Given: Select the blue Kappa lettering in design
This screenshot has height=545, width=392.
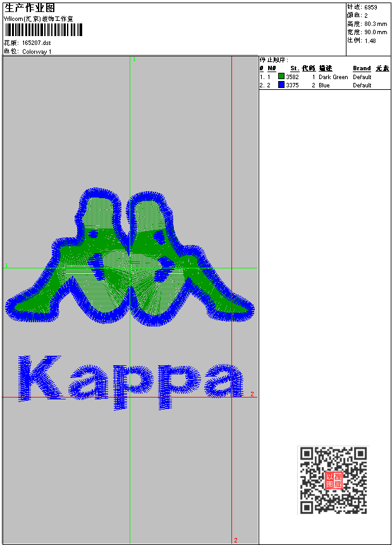Looking at the screenshot, I should (x=130, y=382).
